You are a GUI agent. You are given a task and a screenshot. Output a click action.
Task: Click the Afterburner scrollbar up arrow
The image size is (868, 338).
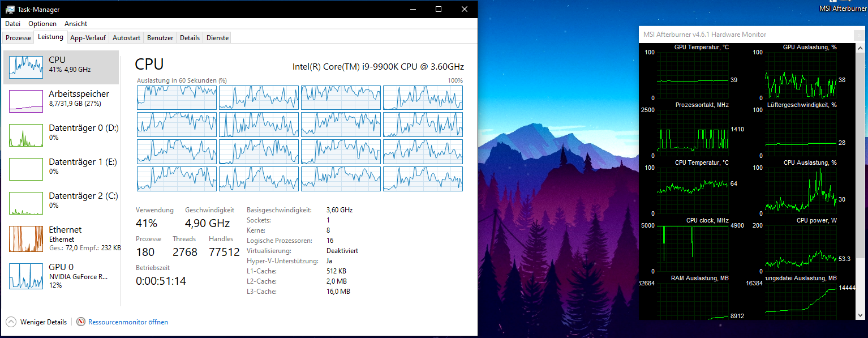tap(860, 49)
